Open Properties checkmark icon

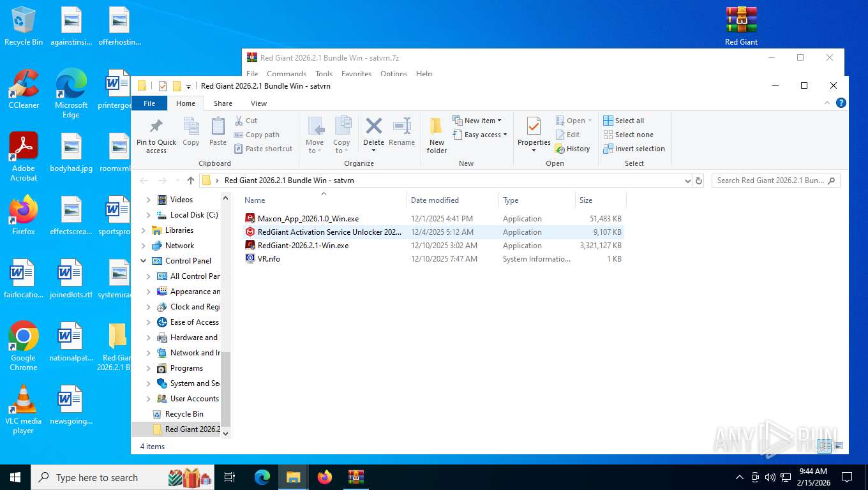[534, 126]
